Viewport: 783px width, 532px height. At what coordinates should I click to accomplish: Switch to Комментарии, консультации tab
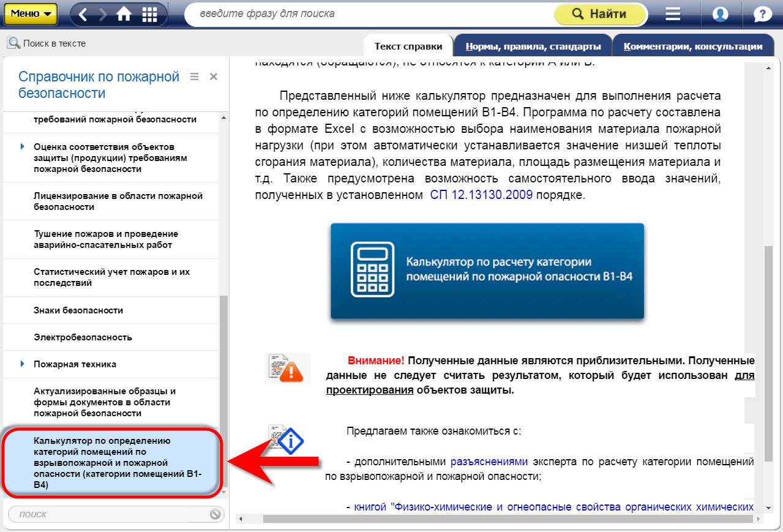[692, 47]
